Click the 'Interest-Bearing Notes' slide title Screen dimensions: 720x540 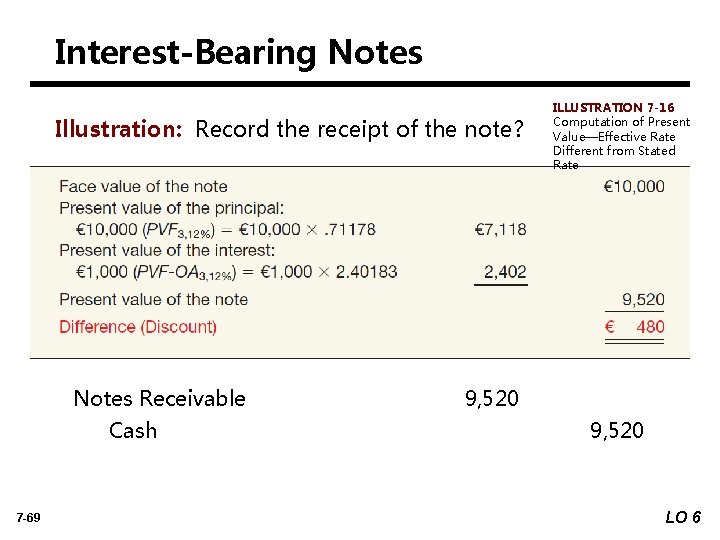[238, 52]
